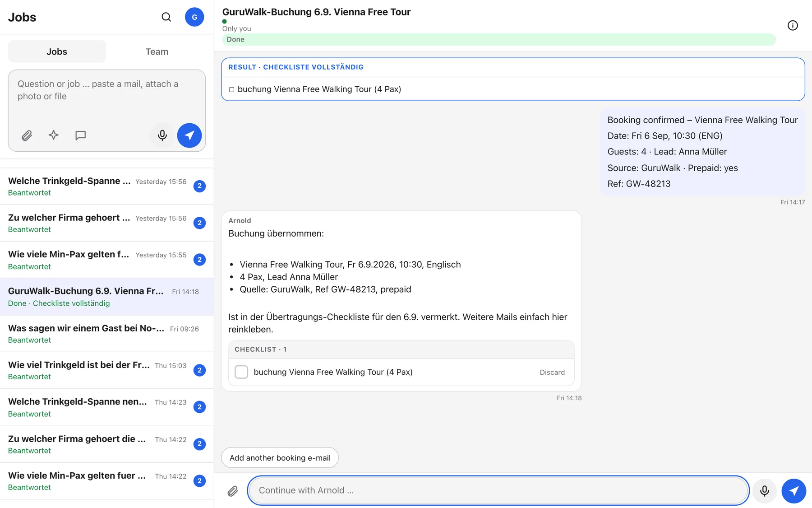Click the job title GuruWalk-Buchung 6.9. Vienna Free Tour
Screen dimensions: 812x508
point(316,12)
